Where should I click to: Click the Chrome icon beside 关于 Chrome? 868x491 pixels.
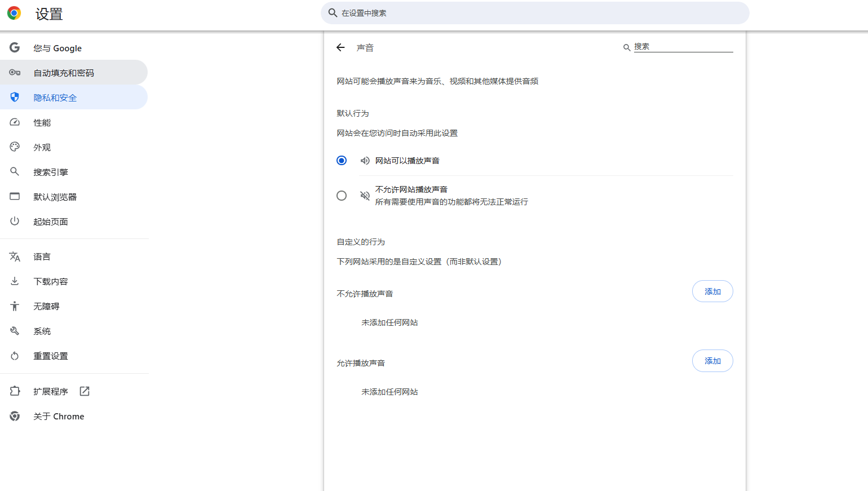click(x=15, y=416)
